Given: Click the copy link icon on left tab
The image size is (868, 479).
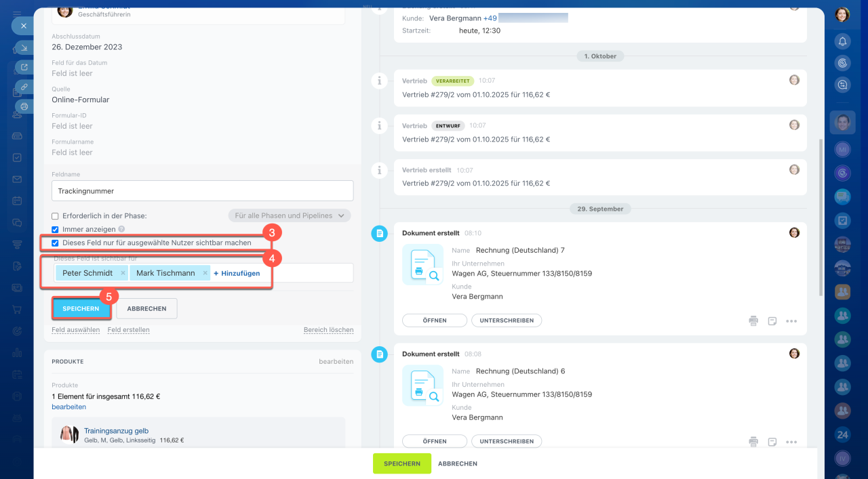Looking at the screenshot, I should pyautogui.click(x=24, y=87).
